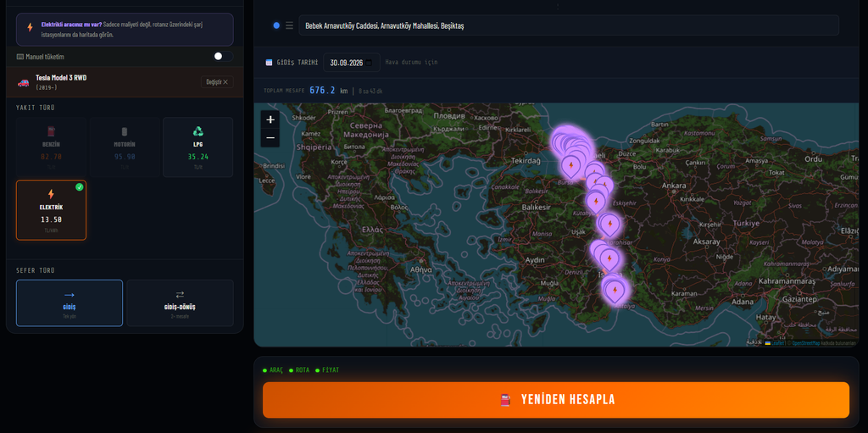Select the Benzin fuel type
Screen dimensions: 868x433
click(51, 147)
